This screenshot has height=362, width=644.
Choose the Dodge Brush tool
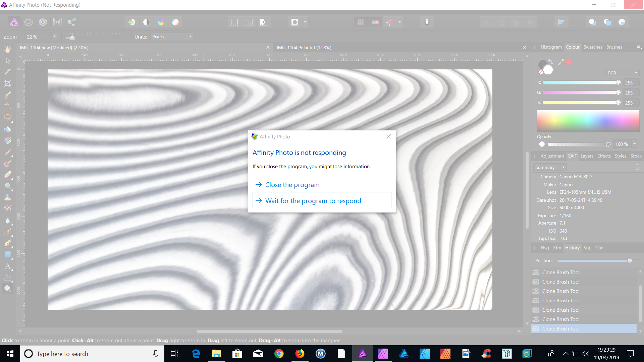click(x=8, y=186)
